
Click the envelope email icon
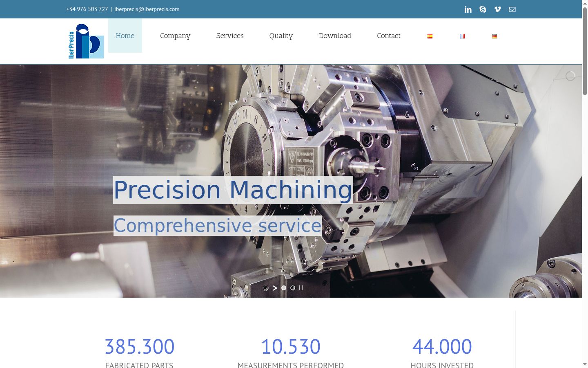point(512,9)
